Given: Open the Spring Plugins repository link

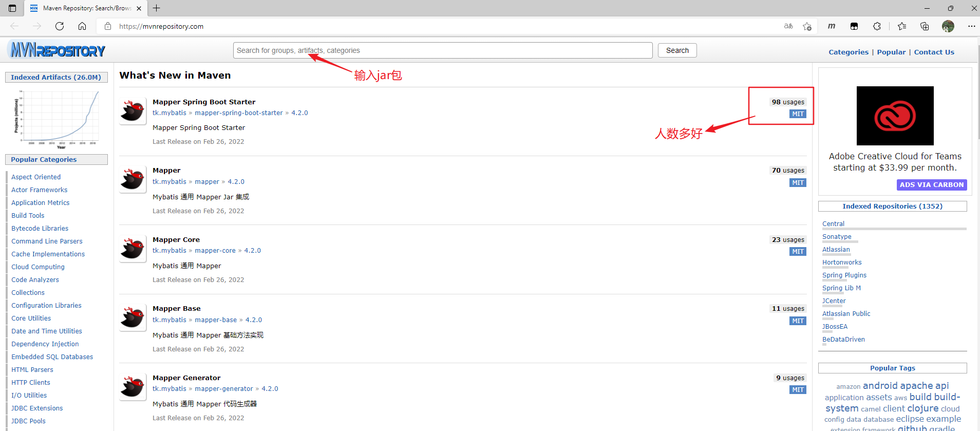Looking at the screenshot, I should pos(844,275).
